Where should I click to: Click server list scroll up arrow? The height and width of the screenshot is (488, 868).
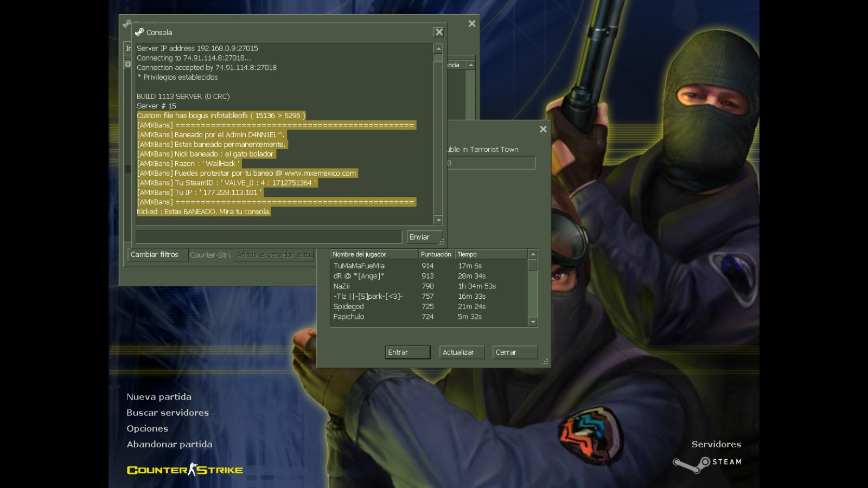pyautogui.click(x=471, y=65)
